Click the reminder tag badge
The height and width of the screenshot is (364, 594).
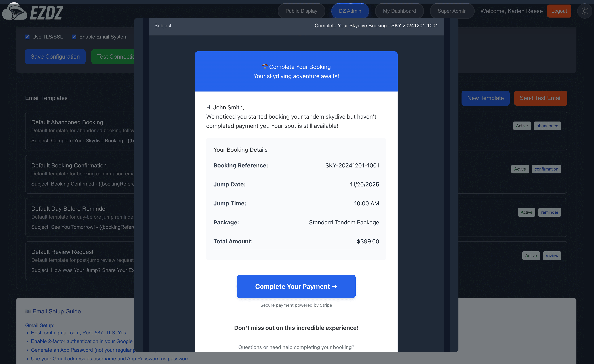[550, 212]
